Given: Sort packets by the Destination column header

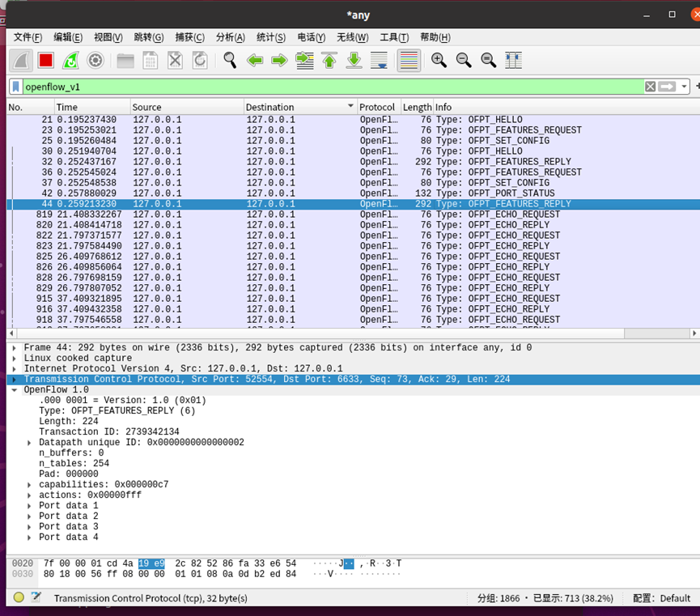Looking at the screenshot, I should pos(300,107).
